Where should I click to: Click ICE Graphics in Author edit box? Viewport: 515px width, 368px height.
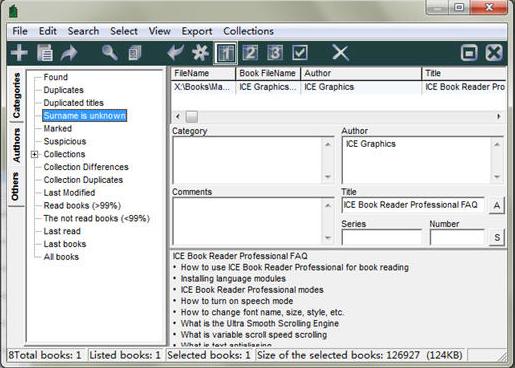371,144
